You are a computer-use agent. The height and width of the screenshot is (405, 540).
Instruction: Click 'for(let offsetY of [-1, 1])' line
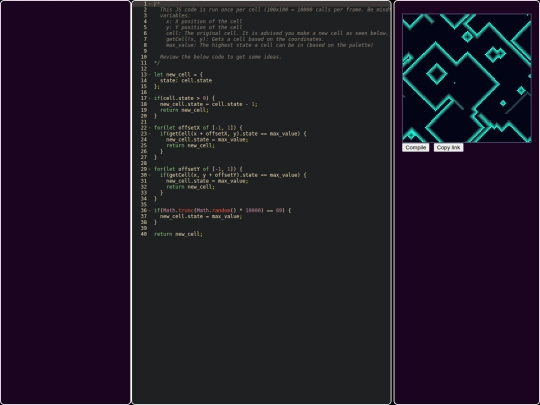click(198, 169)
